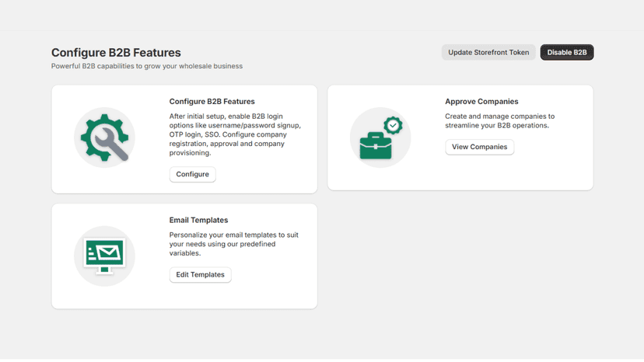Click 'After initial setup' description text
Viewport: 644px width, 362px height.
(235, 134)
